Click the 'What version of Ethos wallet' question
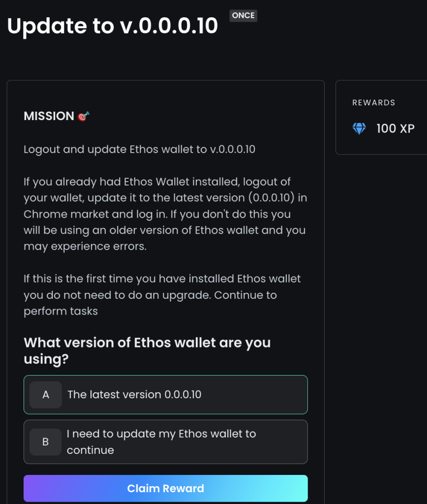427x504 pixels. click(147, 350)
